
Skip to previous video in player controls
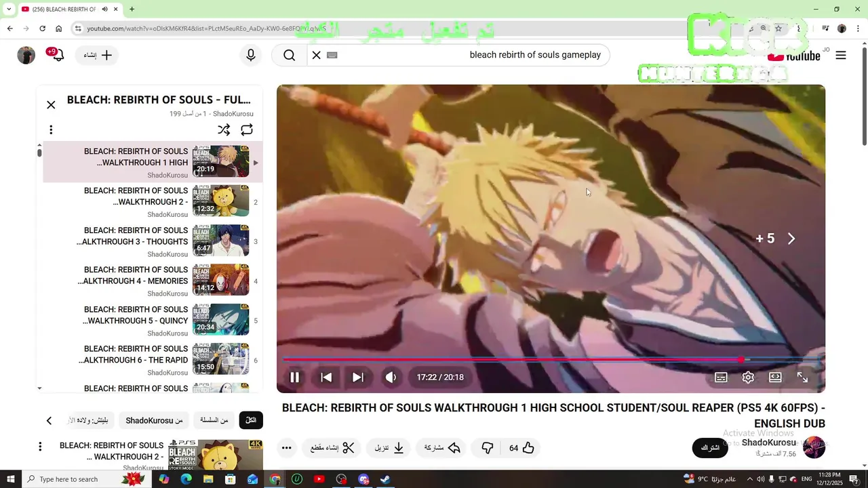click(x=326, y=378)
